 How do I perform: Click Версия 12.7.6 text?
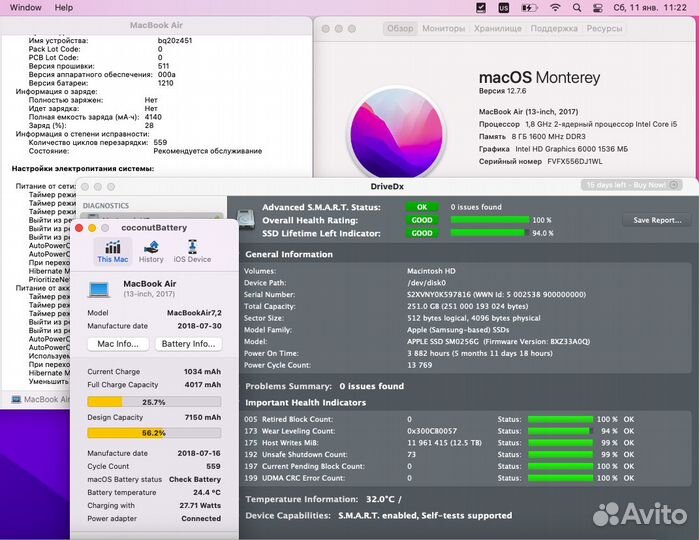(x=502, y=91)
